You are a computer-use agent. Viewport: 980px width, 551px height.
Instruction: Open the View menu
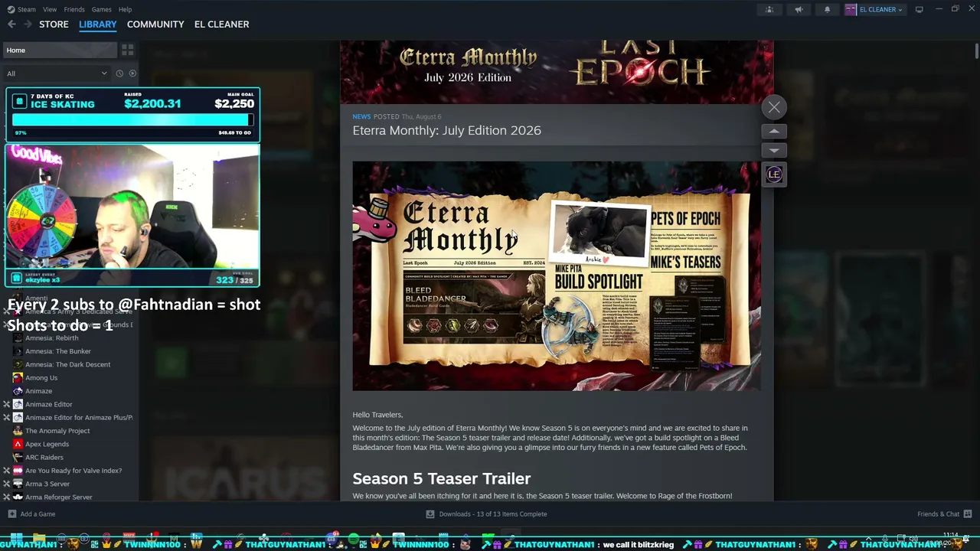point(50,9)
